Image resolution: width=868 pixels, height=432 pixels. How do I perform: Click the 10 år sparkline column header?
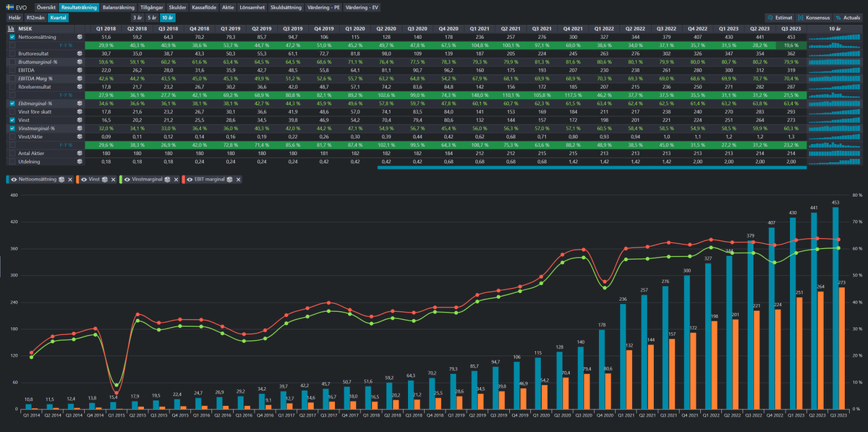click(834, 29)
